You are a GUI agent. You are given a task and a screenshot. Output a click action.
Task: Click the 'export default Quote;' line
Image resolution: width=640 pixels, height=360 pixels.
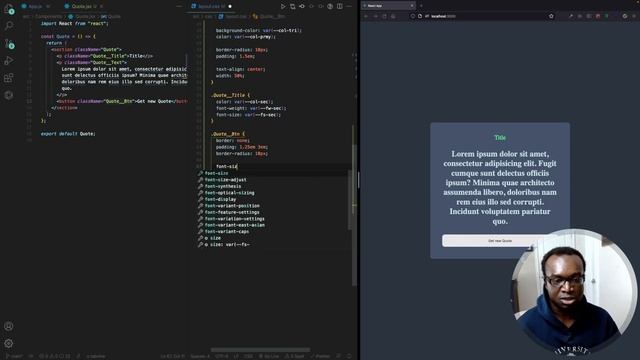(68, 134)
